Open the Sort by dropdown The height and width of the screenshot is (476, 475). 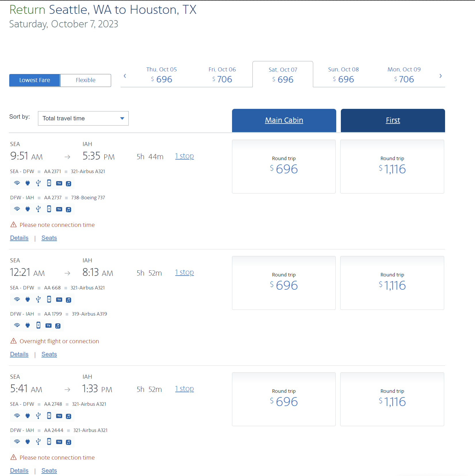83,118
